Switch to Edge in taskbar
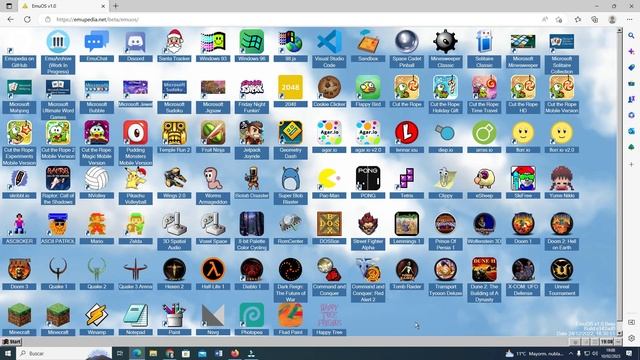 (x=137, y=353)
